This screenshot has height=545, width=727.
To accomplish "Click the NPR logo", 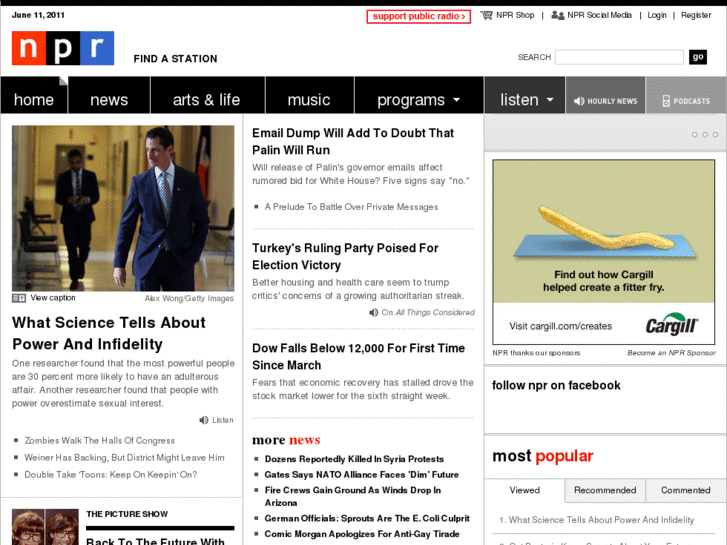I will click(x=63, y=48).
